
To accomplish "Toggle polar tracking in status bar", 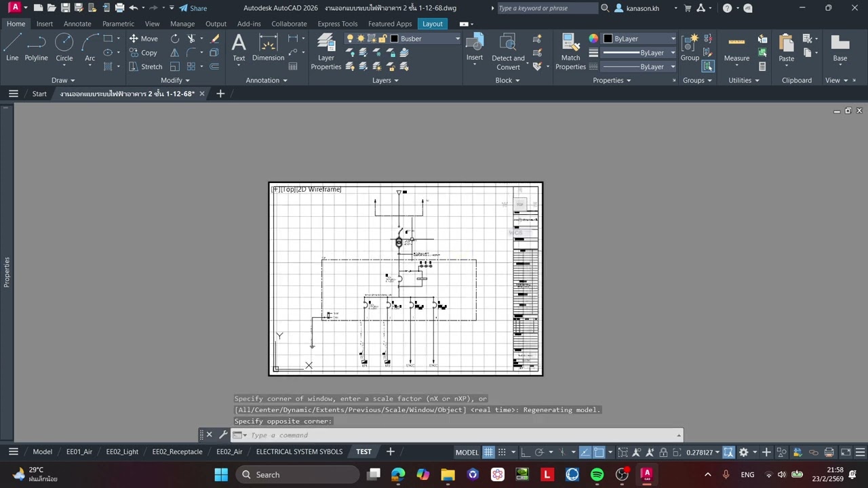I will point(539,452).
